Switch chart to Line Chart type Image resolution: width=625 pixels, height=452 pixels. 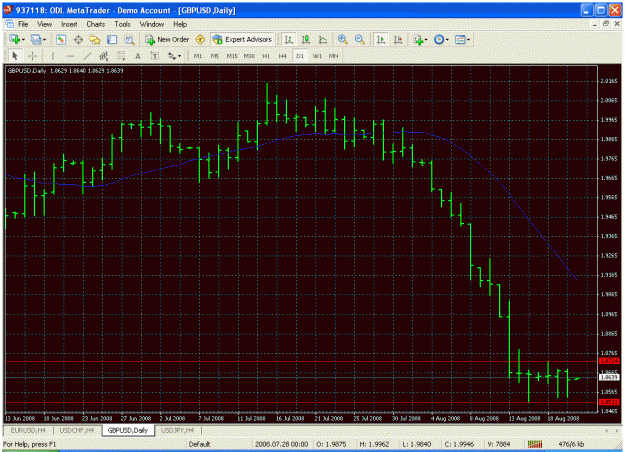point(323,39)
